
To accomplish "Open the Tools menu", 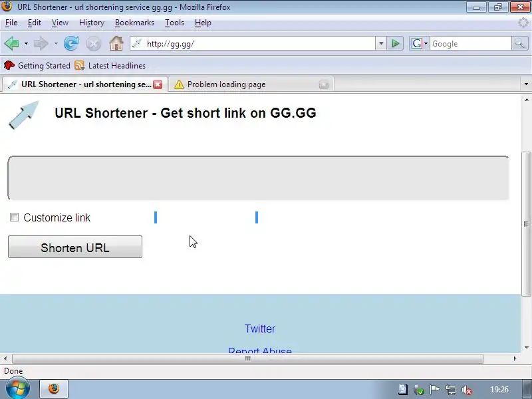I will click(x=174, y=23).
